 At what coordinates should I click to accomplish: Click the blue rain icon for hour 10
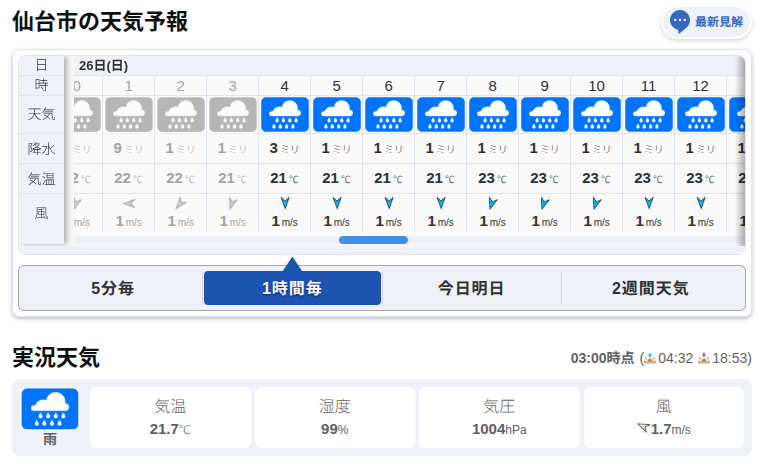pyautogui.click(x=596, y=115)
